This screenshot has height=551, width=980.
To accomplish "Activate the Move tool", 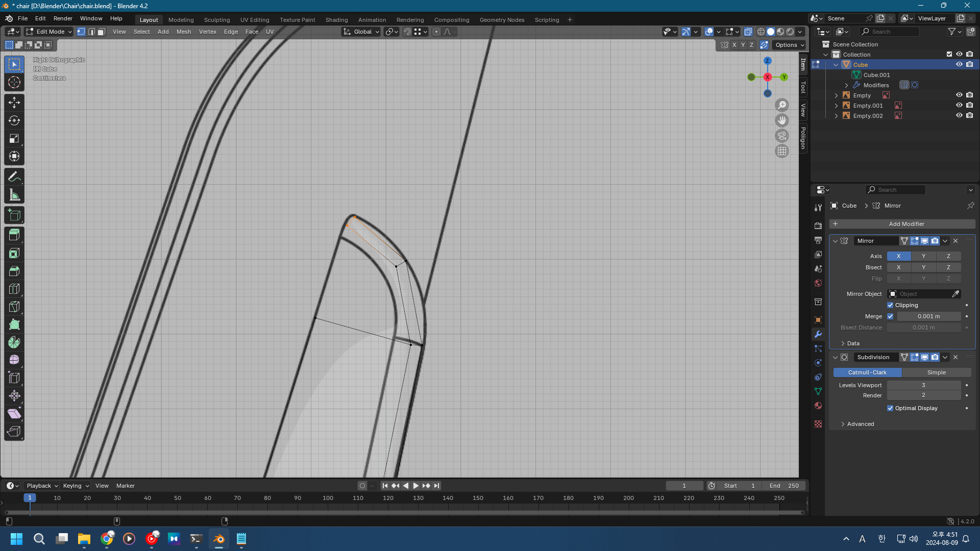I will point(14,103).
